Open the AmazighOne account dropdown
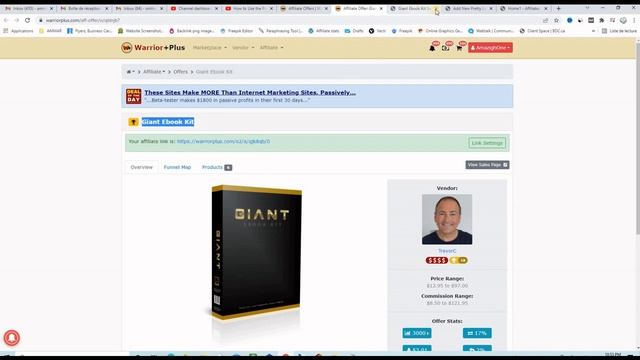This screenshot has width=640, height=360. coord(490,48)
